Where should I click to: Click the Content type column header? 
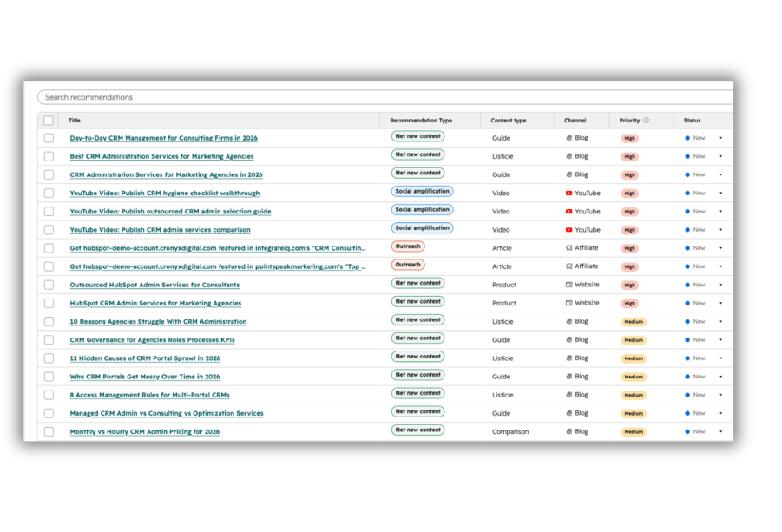[509, 120]
